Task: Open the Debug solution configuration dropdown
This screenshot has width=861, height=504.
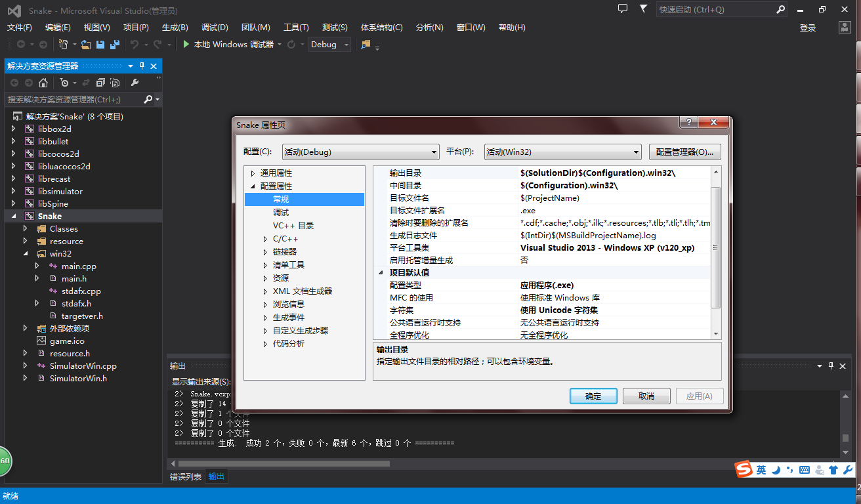Action: click(330, 44)
